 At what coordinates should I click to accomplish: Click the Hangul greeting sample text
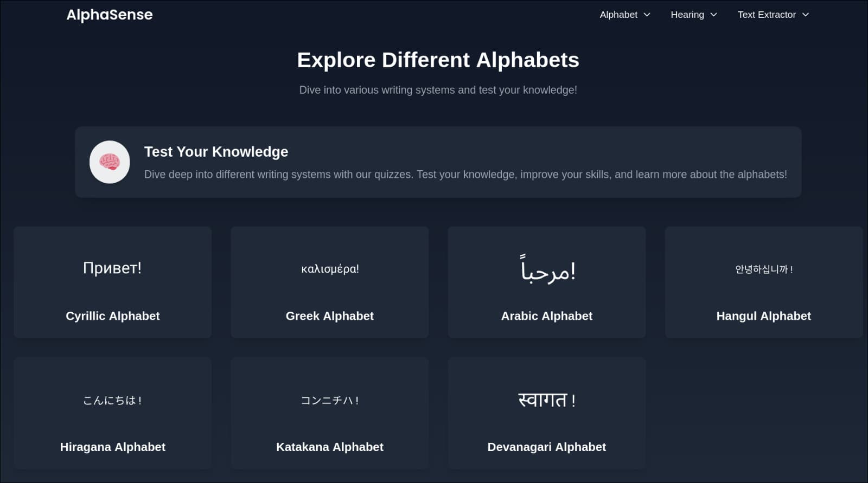[764, 269]
